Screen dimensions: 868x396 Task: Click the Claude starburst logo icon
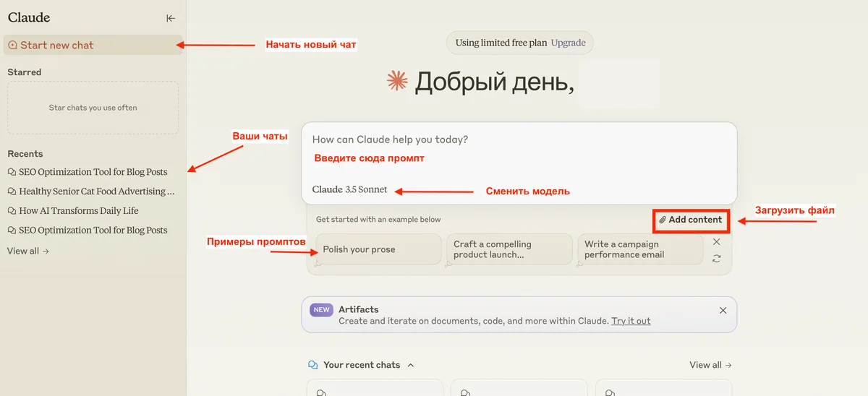click(397, 81)
